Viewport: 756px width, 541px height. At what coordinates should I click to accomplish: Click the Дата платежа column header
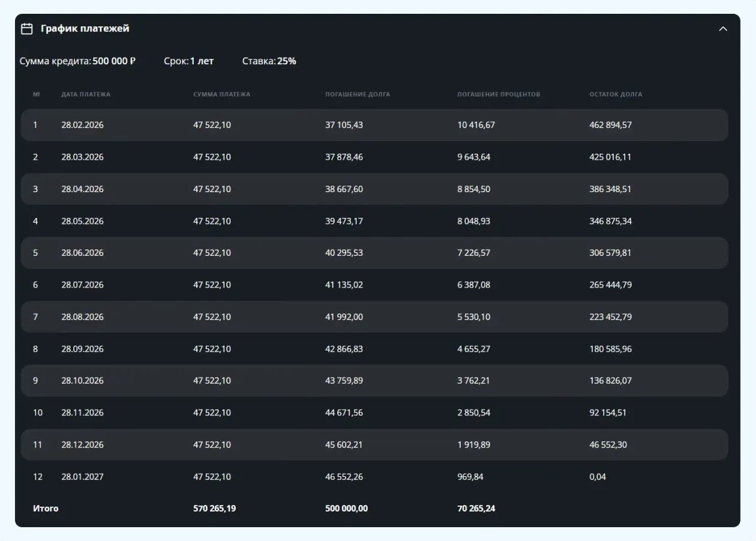click(x=86, y=94)
